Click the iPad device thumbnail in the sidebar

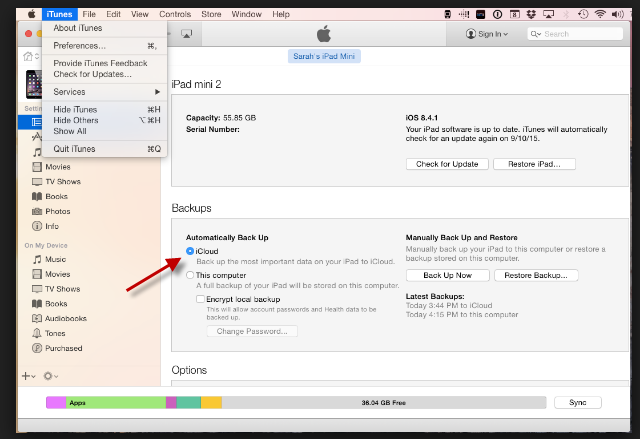tap(34, 84)
